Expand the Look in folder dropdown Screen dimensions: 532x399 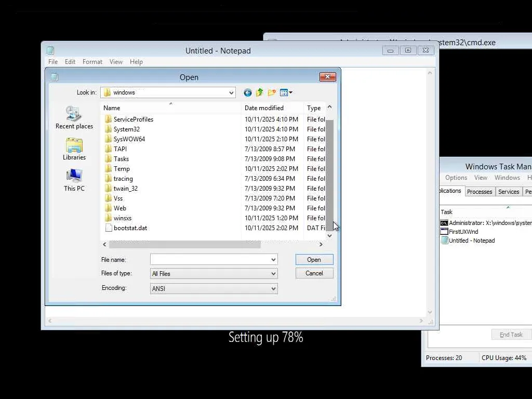231,92
